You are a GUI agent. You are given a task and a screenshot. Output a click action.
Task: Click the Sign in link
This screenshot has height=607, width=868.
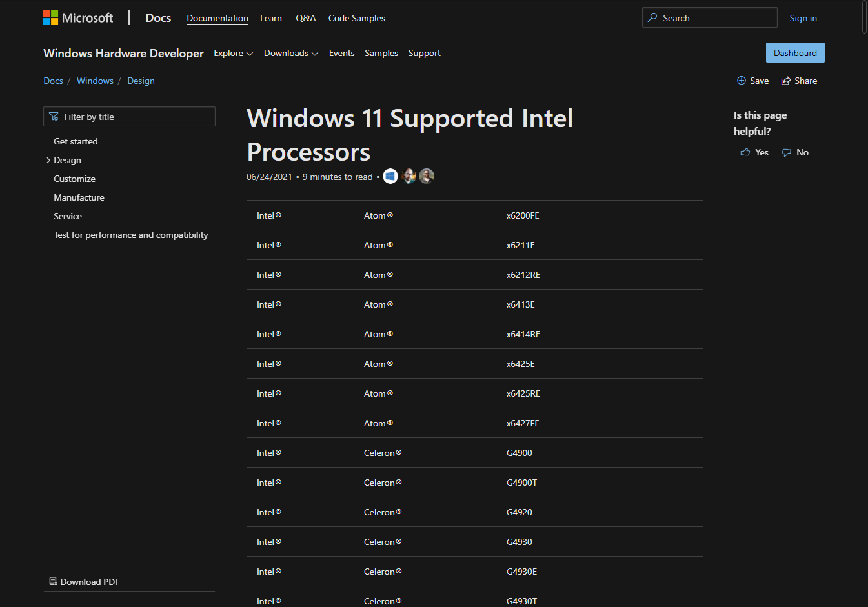pyautogui.click(x=803, y=18)
